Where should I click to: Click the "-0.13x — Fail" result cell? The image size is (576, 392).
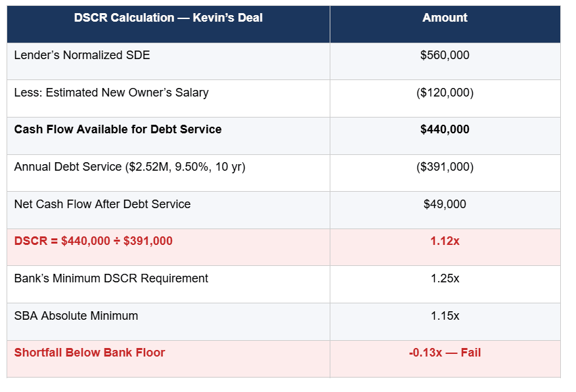pyautogui.click(x=445, y=353)
